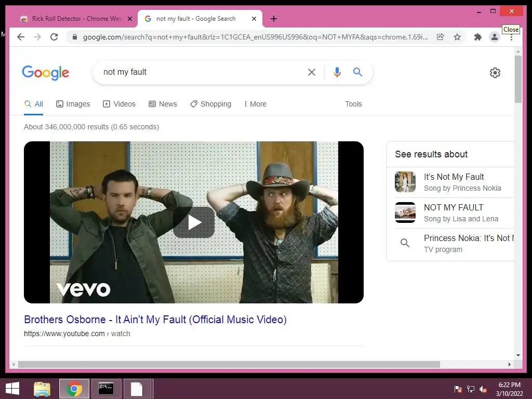Open Command Prompt from the taskbar
Image resolution: width=532 pixels, height=399 pixels.
pyautogui.click(x=106, y=389)
